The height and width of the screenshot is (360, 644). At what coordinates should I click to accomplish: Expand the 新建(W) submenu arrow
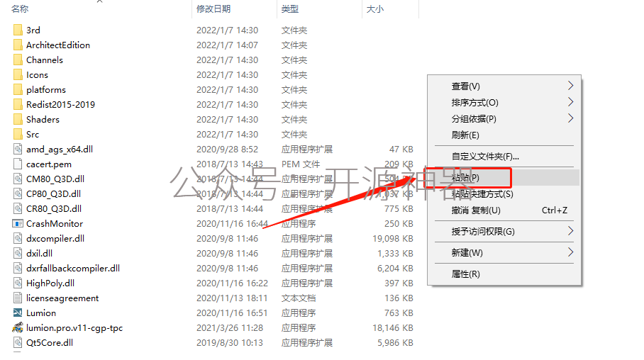click(570, 252)
